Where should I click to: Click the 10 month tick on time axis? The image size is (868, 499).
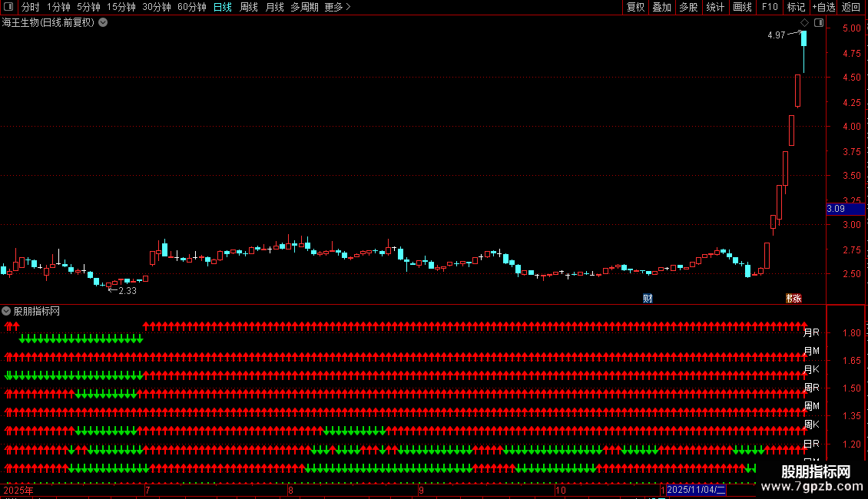point(561,490)
